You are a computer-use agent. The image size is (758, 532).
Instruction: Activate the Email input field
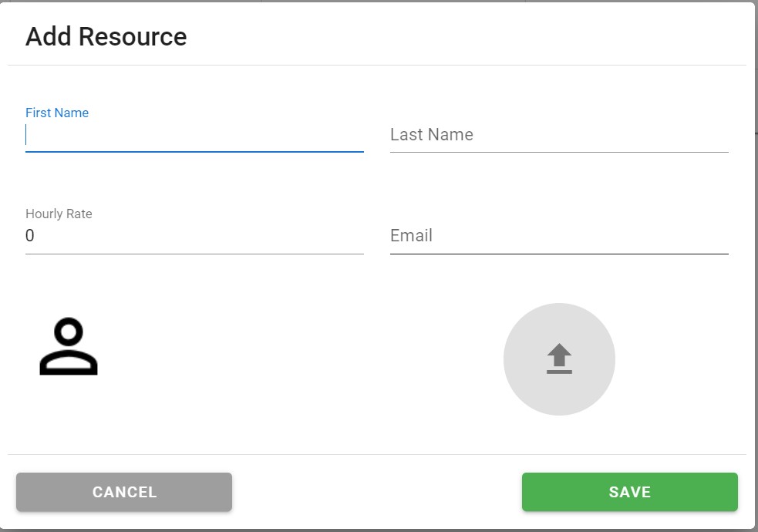point(559,236)
